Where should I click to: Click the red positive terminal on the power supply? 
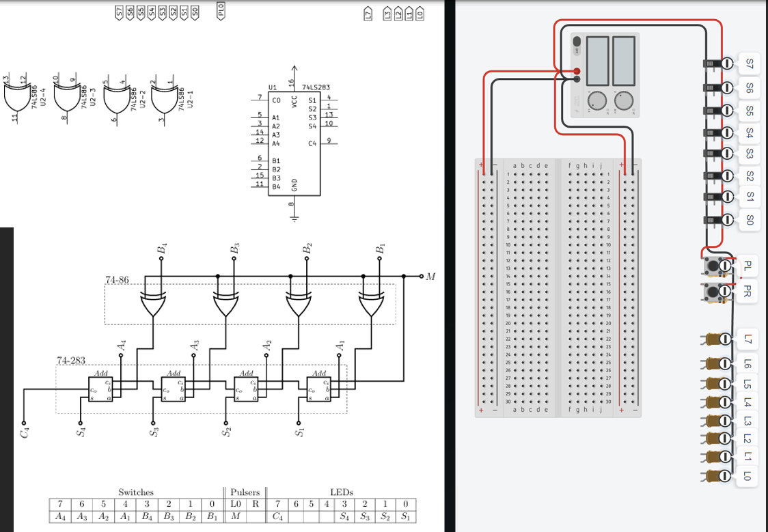click(x=577, y=71)
